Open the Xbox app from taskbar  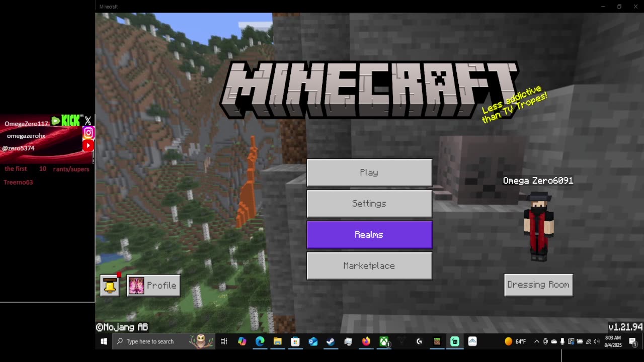click(384, 341)
